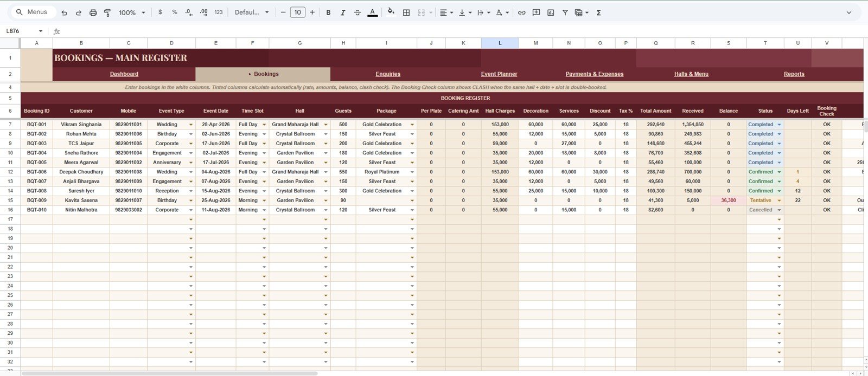
Task: Click the Merge cells icon
Action: (422, 12)
